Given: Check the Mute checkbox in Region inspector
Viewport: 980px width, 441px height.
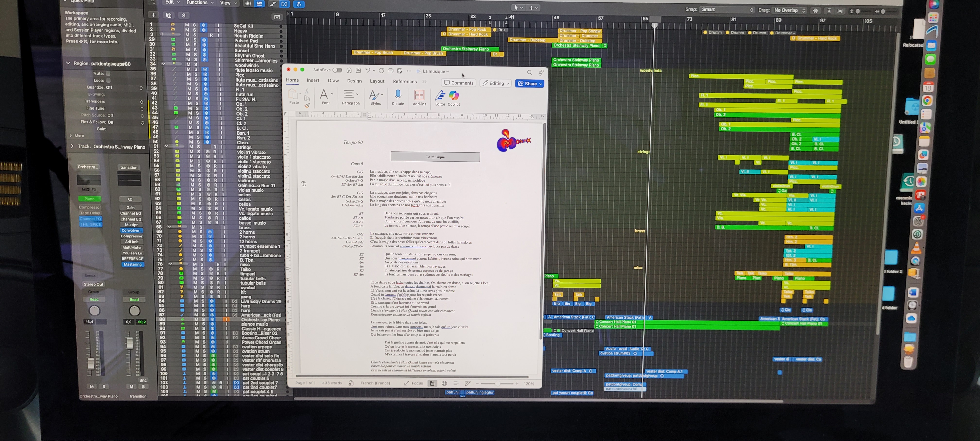Looking at the screenshot, I should pyautogui.click(x=108, y=73).
